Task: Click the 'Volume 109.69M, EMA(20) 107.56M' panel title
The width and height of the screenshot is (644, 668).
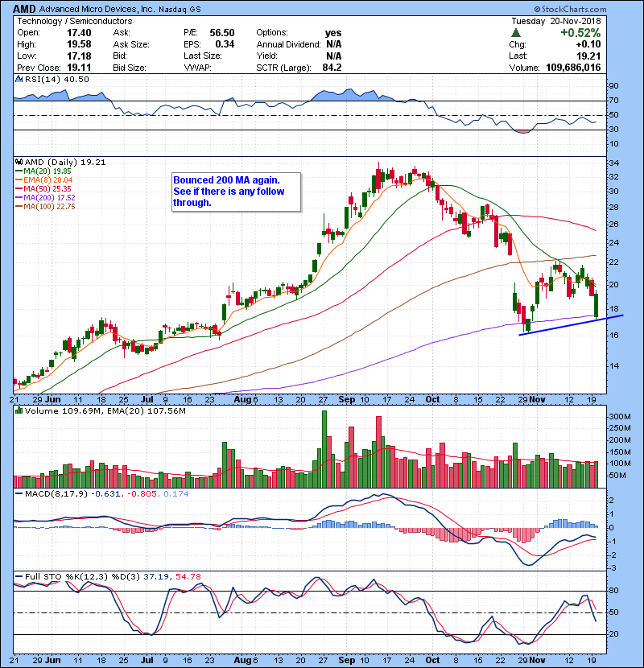Action: tap(105, 411)
